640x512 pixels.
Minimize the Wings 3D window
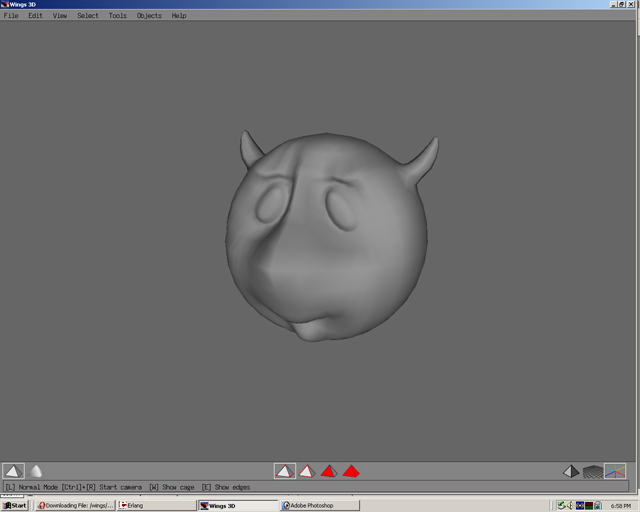pos(613,4)
